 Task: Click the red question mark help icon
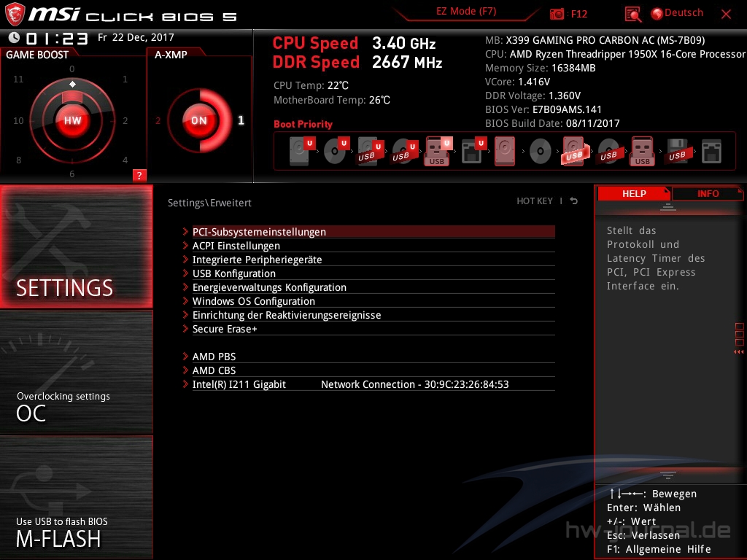click(x=139, y=175)
